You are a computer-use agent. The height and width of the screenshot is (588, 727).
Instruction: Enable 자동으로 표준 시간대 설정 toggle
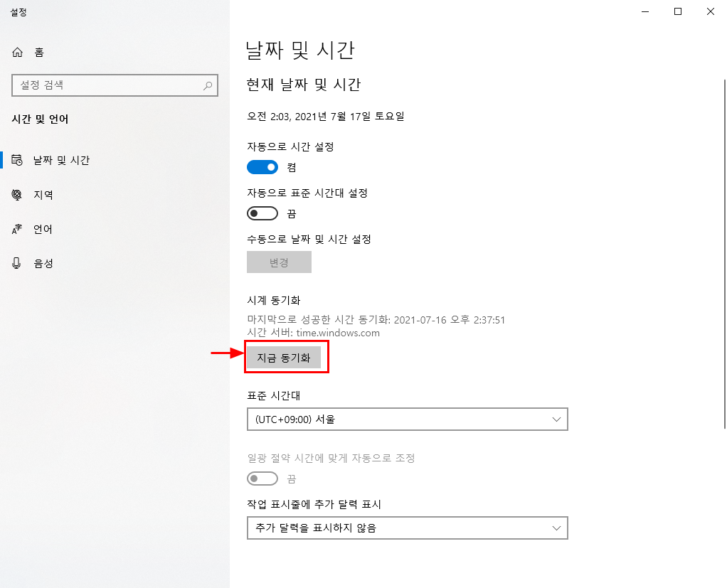[x=262, y=213]
